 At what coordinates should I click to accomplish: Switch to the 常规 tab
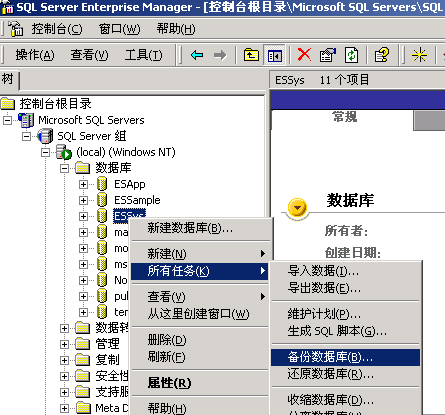point(345,117)
